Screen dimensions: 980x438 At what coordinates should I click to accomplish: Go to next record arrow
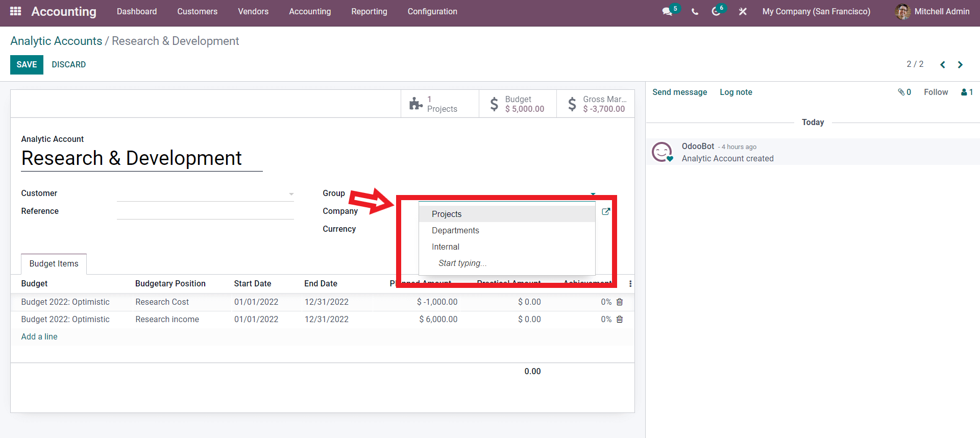tap(960, 64)
